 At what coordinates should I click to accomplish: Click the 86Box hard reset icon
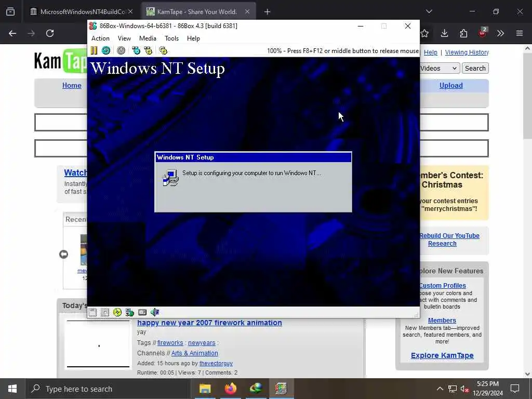click(106, 50)
